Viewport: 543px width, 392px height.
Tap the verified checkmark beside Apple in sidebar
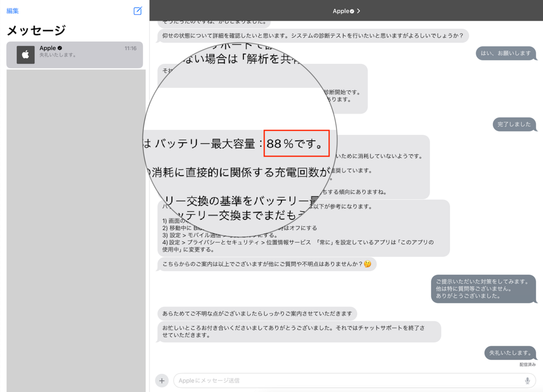[x=59, y=48]
